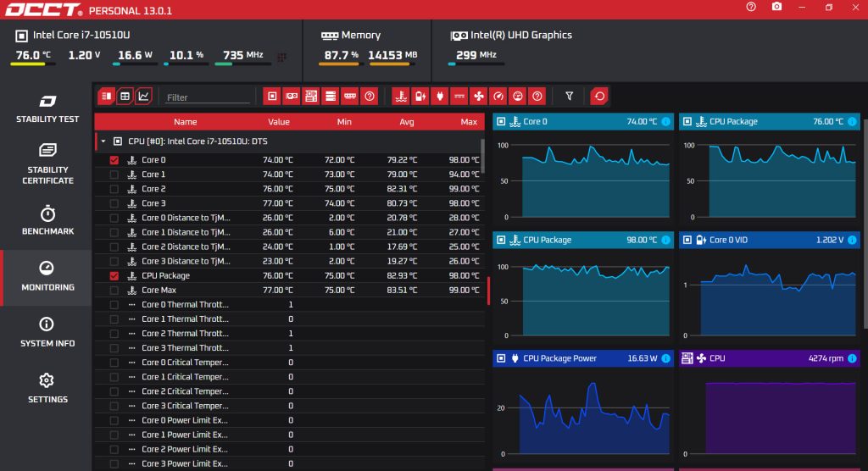This screenshot has height=471, width=868.
Task: Click the Core 3 Distance to TjMax row
Action: [x=290, y=261]
